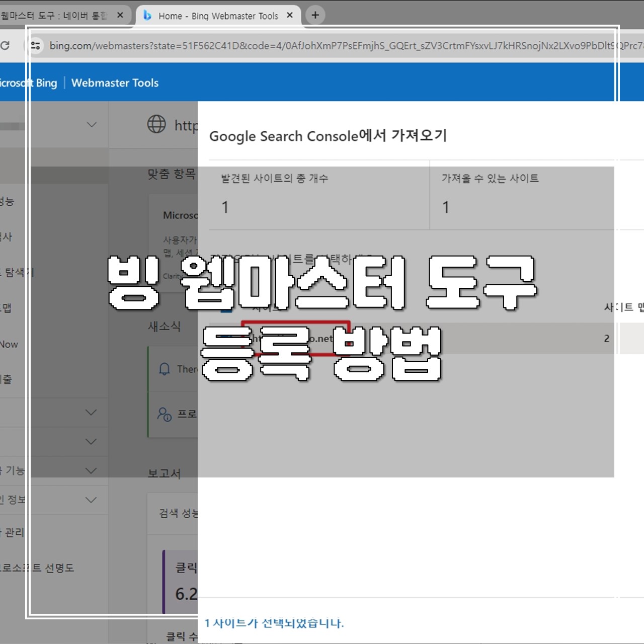Click the Webmaster Tools header link
This screenshot has height=644, width=644.
(115, 83)
